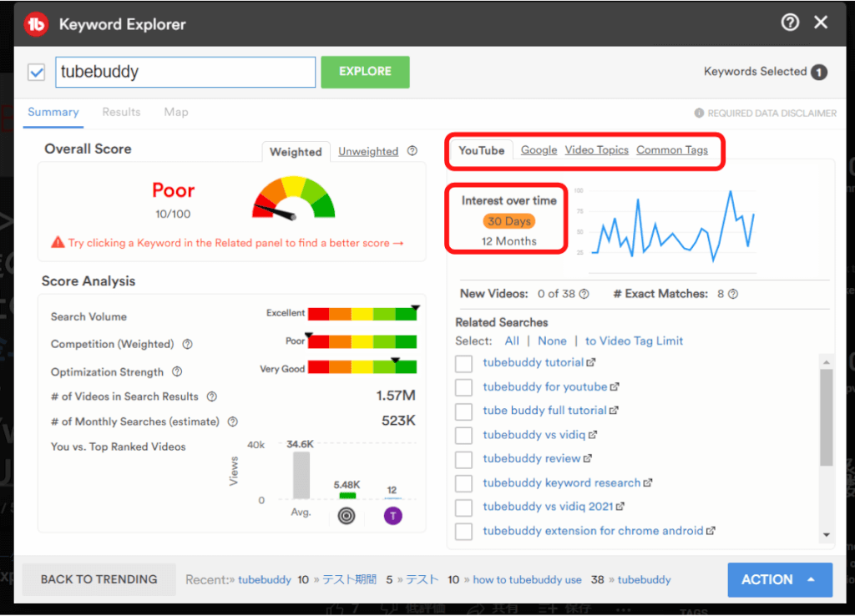Screen dimensions: 855x616
Task: Click the keyword input field containing tubebuddy
Action: pyautogui.click(x=185, y=72)
